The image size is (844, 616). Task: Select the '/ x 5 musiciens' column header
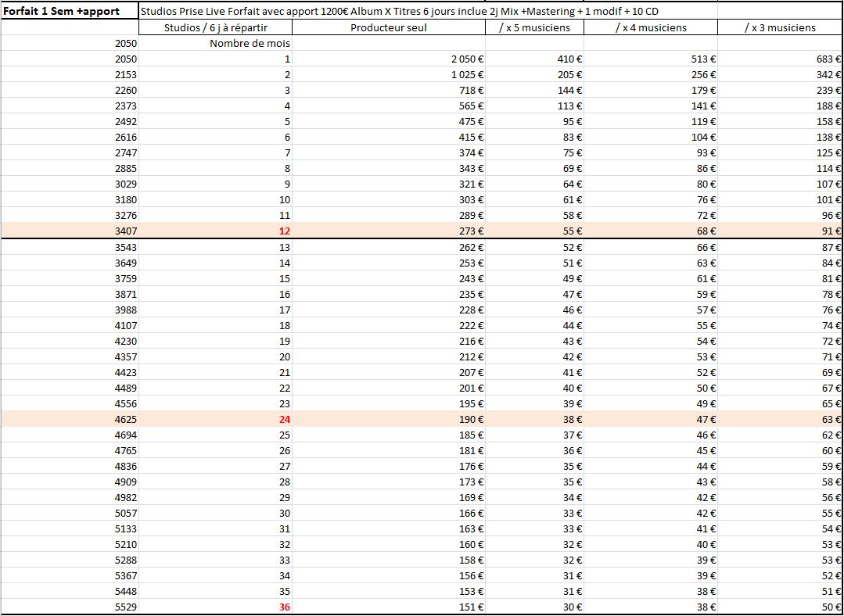534,27
